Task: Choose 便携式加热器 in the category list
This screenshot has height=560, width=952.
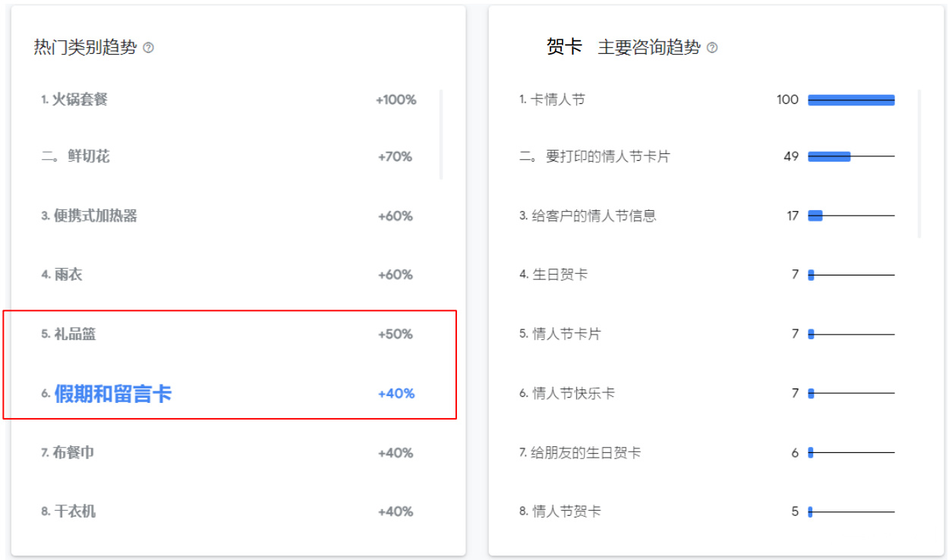Action: pyautogui.click(x=96, y=216)
